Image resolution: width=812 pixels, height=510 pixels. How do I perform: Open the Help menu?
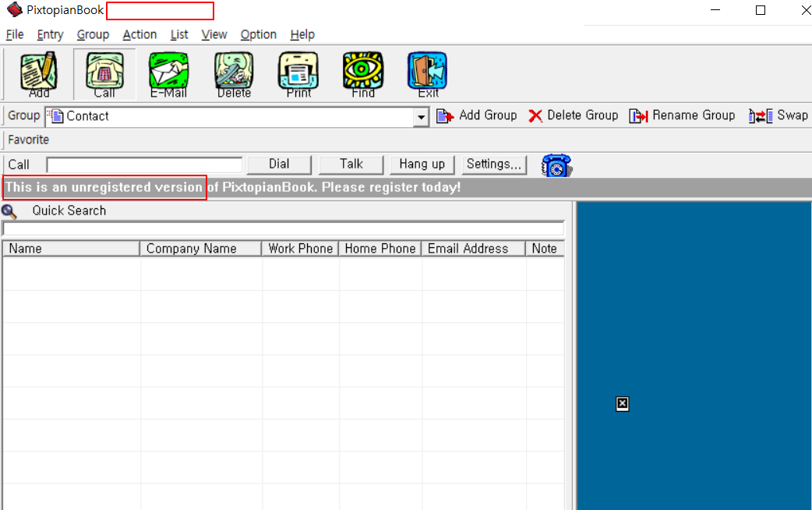(302, 35)
